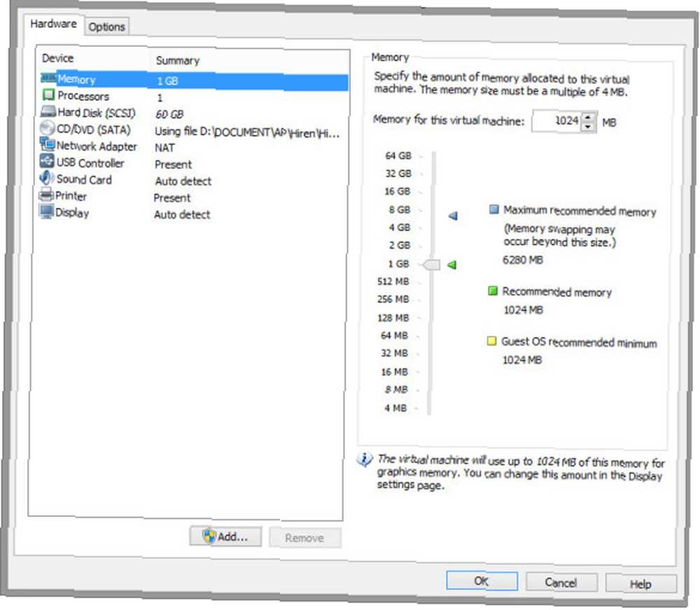
Task: Click the 4 MB slider label
Action: (395, 408)
